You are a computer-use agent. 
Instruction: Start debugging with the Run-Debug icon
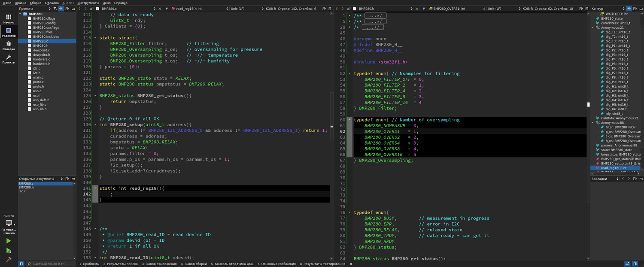coord(8,251)
